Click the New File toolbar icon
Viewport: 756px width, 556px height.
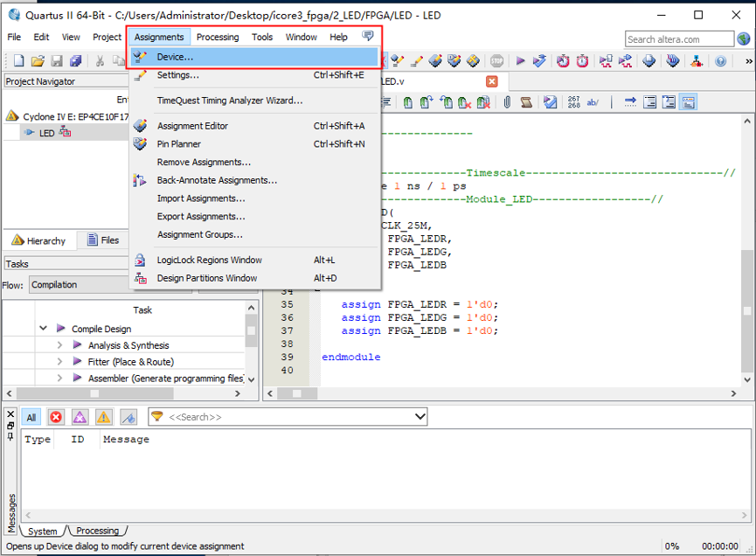pyautogui.click(x=18, y=61)
